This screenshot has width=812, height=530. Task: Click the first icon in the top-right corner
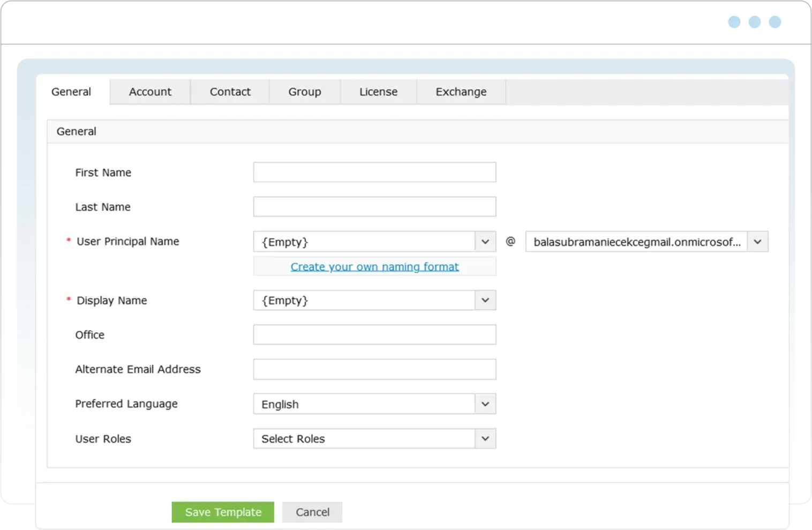pos(733,21)
